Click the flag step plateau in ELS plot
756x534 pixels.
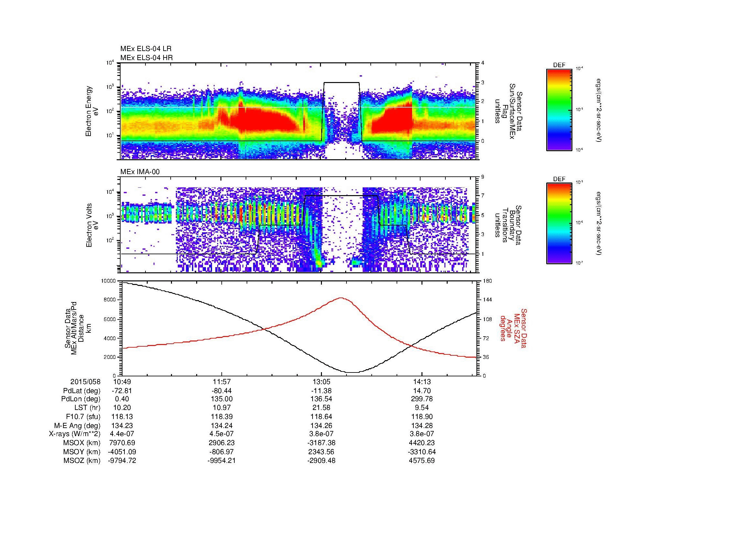click(x=341, y=83)
